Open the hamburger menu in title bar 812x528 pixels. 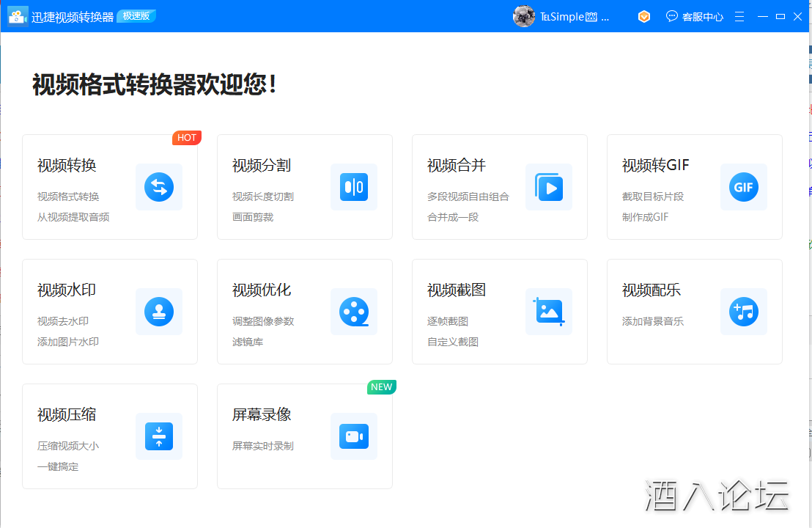click(739, 16)
